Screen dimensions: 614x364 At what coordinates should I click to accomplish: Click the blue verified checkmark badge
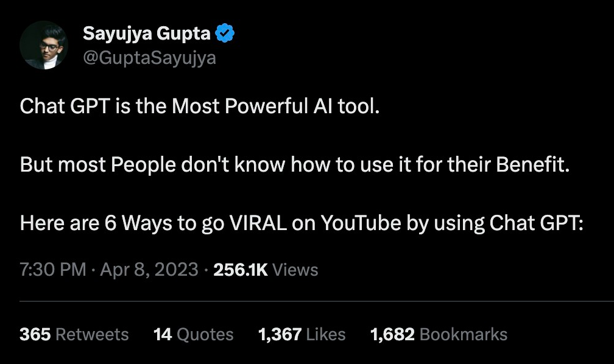click(225, 35)
